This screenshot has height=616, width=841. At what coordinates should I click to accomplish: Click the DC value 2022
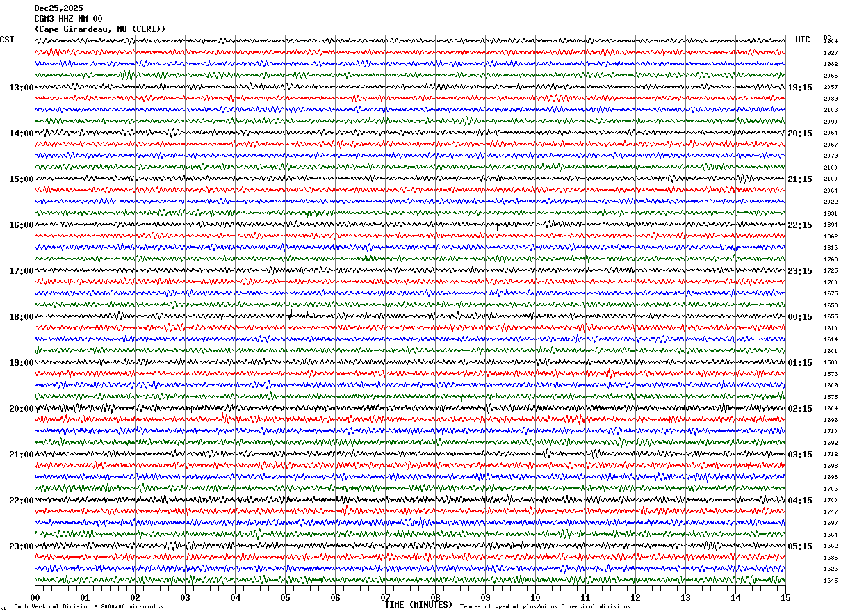point(831,202)
